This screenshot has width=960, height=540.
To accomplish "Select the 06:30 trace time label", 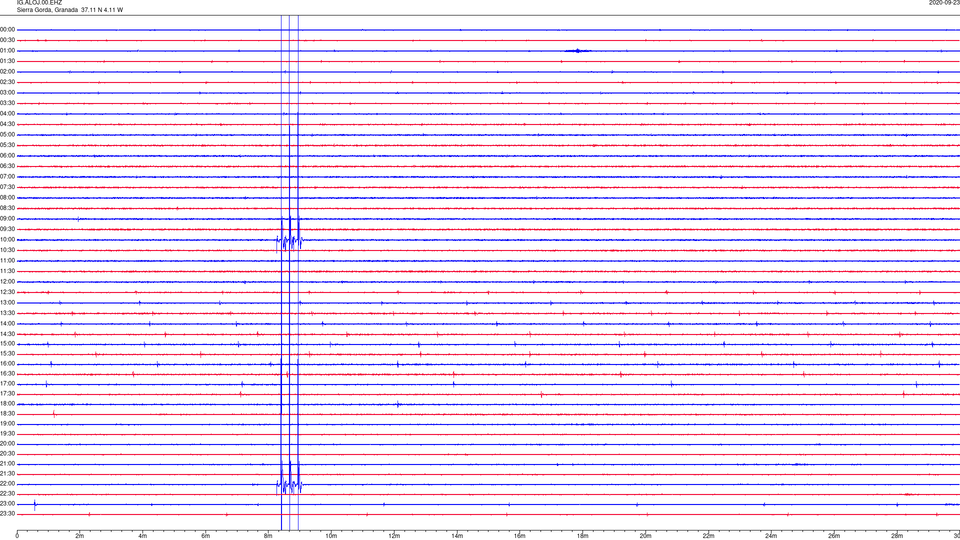I will click(x=8, y=166).
